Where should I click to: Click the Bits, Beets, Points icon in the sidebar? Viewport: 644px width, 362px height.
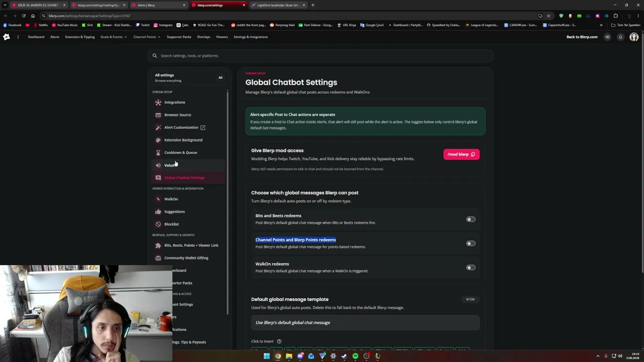tap(158, 245)
